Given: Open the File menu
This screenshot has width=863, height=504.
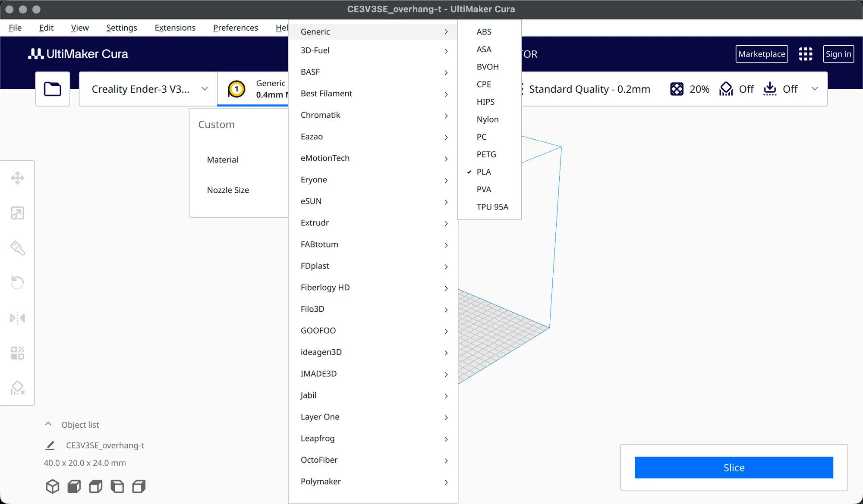Looking at the screenshot, I should (x=15, y=28).
